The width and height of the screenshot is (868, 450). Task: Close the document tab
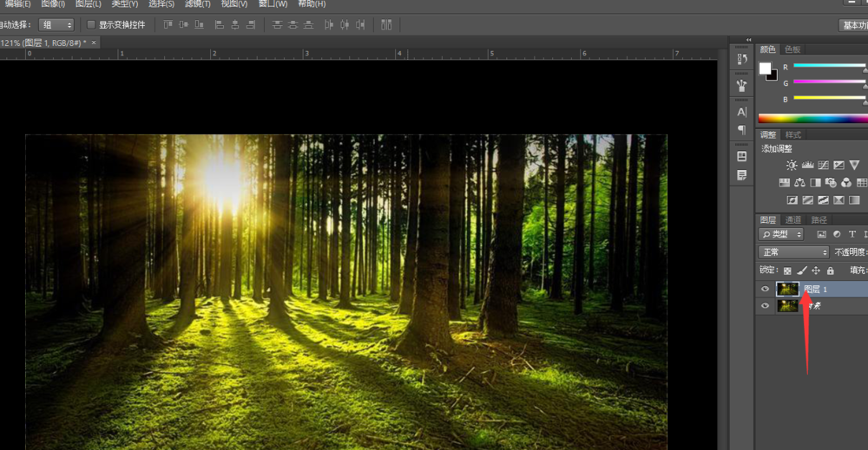pyautogui.click(x=94, y=42)
